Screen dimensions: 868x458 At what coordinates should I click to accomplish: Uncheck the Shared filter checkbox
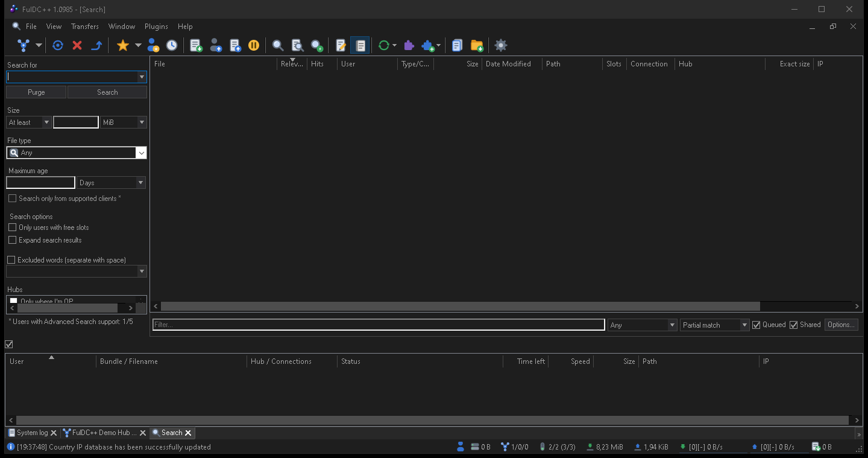(794, 325)
